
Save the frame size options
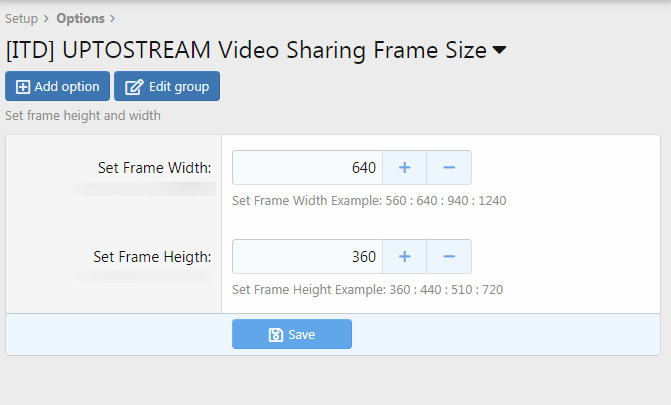tap(292, 335)
